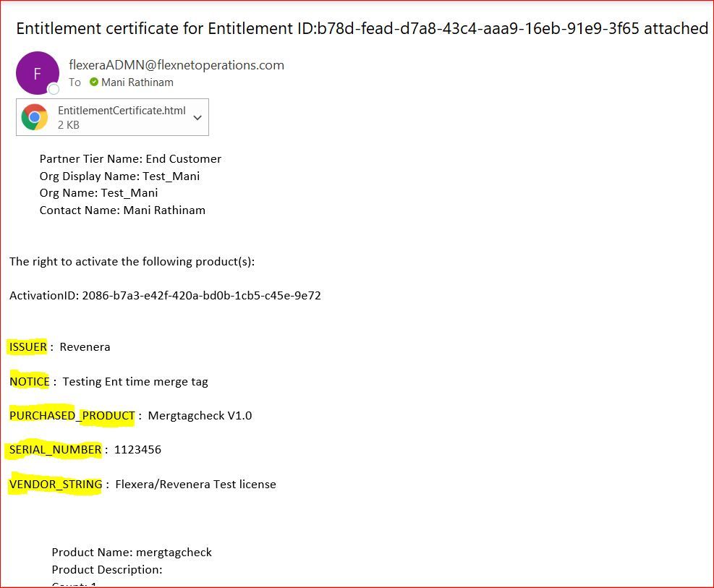Viewport: 714px width, 588px height.
Task: Click the '2 KB' attachment size text
Action: (x=68, y=125)
